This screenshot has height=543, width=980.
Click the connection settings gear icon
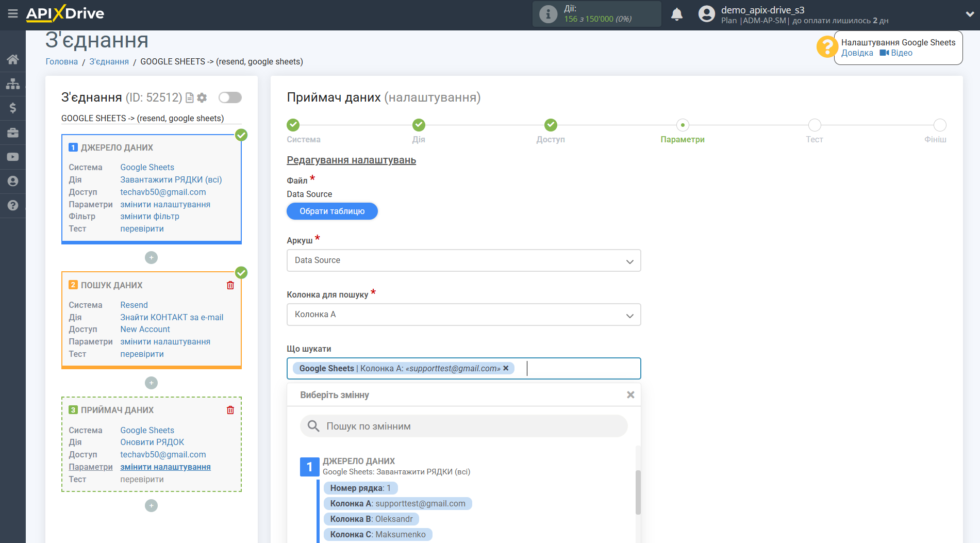pyautogui.click(x=202, y=97)
